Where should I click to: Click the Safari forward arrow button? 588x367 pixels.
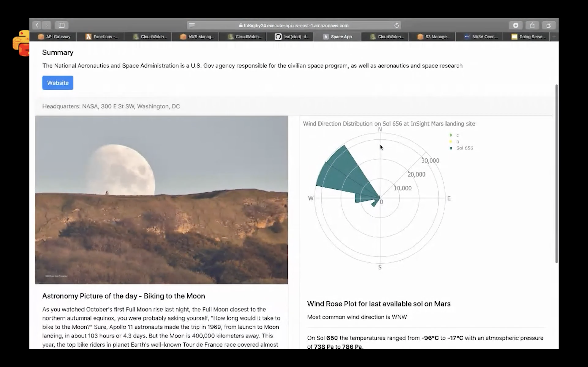point(46,25)
